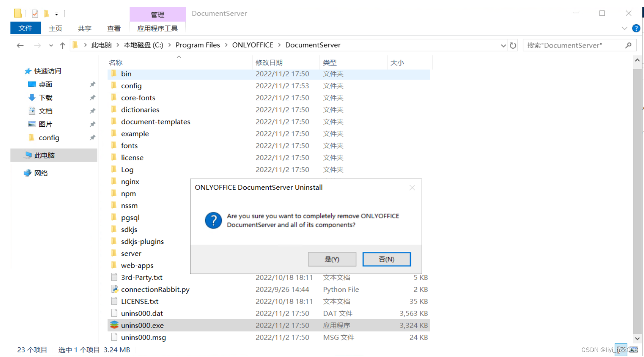Open 桌面 in quick access
The image size is (644, 357).
pyautogui.click(x=45, y=84)
